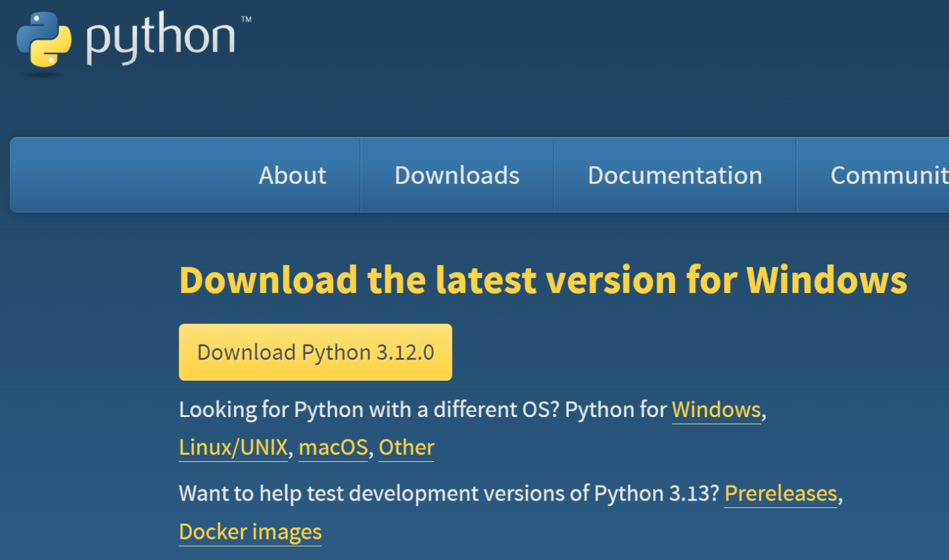Open the Docker images link
The height and width of the screenshot is (560, 949).
250,532
